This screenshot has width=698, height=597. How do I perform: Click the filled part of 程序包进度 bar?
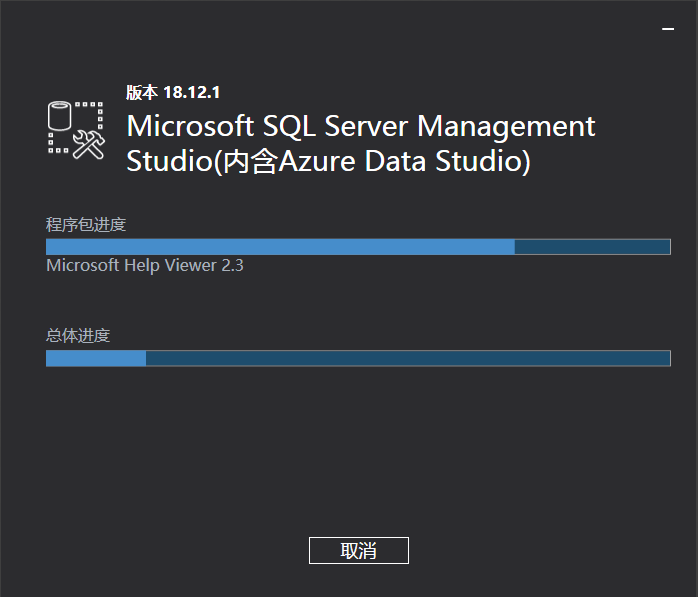click(x=280, y=247)
